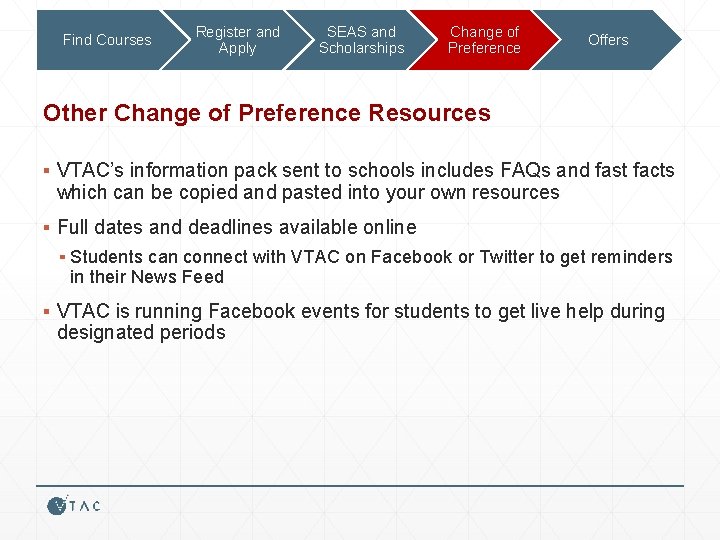Image resolution: width=720 pixels, height=540 pixels.
Task: Select the Find Courses step arrow
Action: click(107, 40)
